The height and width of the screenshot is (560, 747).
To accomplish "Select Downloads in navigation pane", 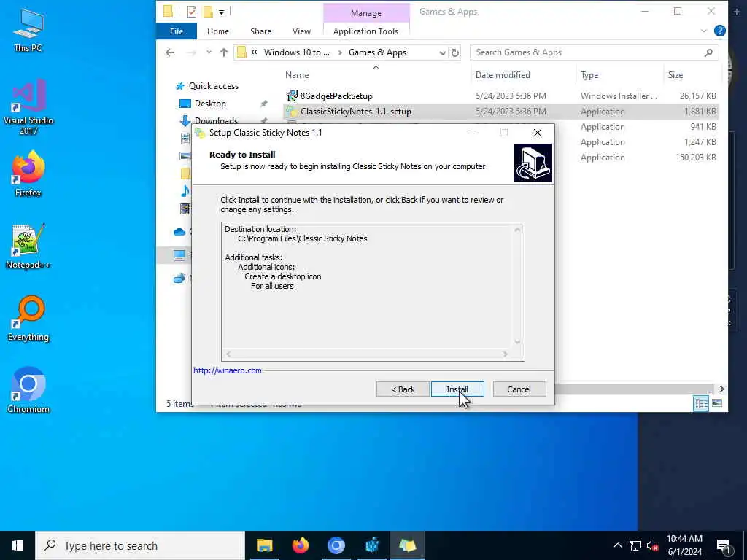I will 216,120.
